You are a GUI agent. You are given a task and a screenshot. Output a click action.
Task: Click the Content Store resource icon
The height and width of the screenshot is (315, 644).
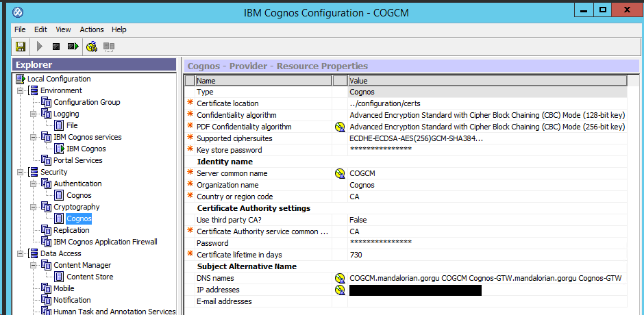tap(59, 277)
